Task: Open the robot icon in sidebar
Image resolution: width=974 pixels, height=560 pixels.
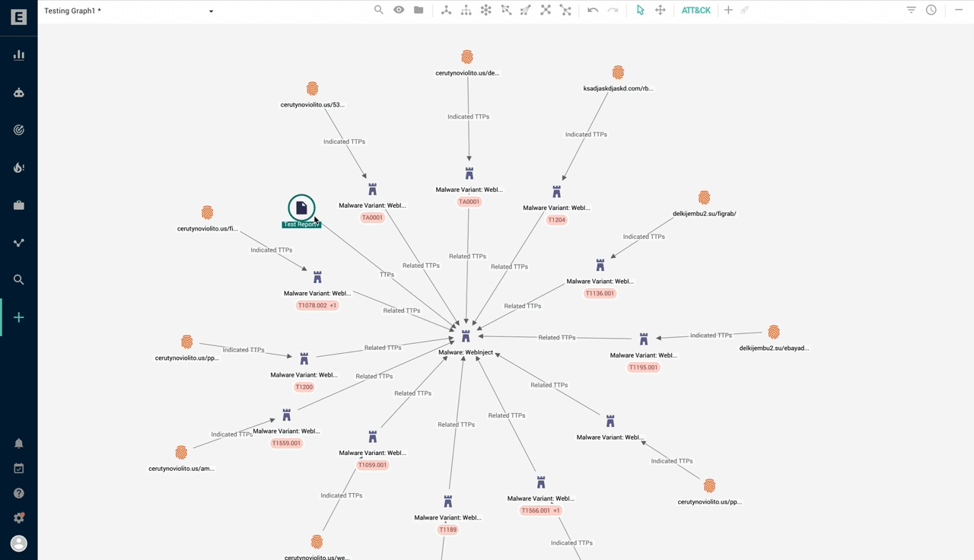Action: click(x=19, y=92)
